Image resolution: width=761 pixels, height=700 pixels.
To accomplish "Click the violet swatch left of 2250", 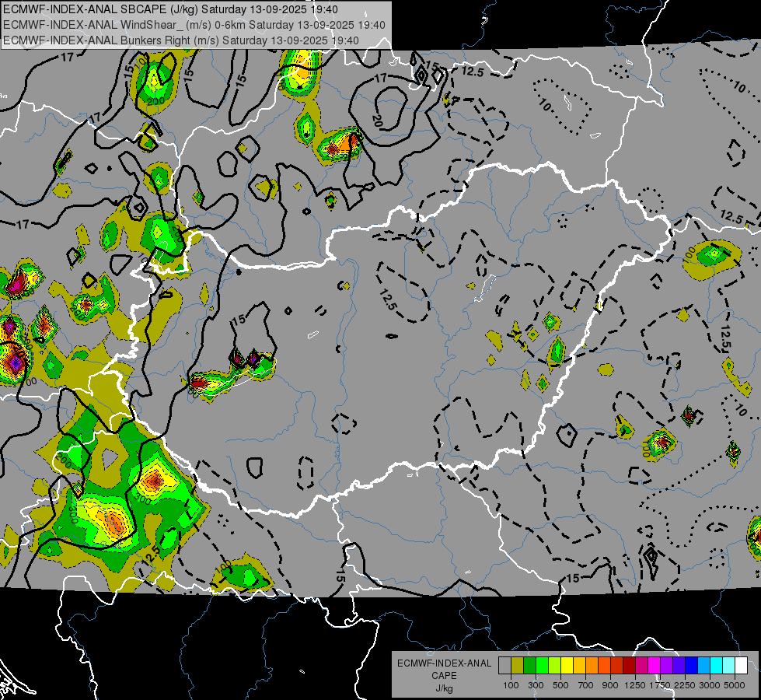I will (679, 666).
